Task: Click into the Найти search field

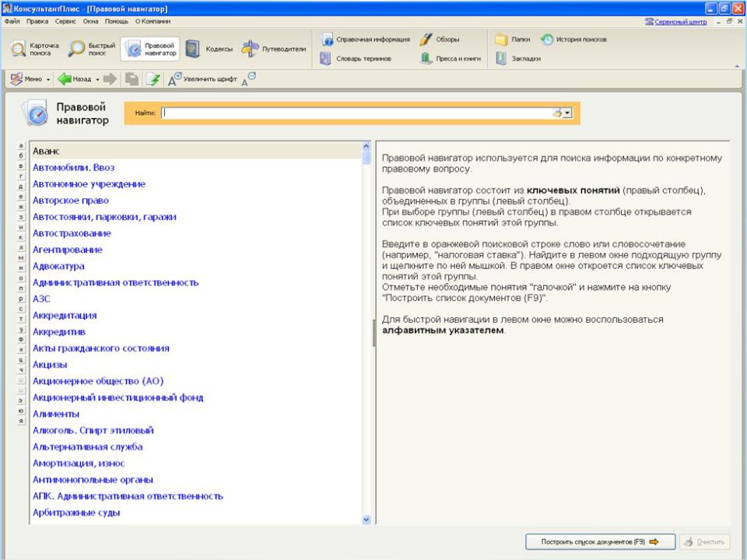Action: [356, 114]
